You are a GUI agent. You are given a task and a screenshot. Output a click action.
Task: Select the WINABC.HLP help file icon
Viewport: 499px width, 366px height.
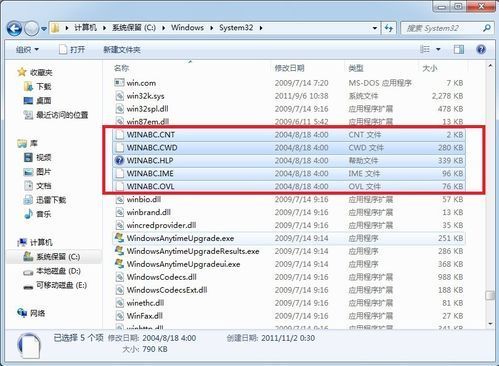(119, 160)
